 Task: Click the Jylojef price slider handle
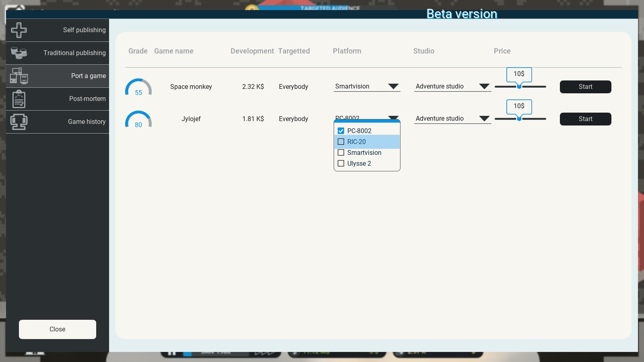click(519, 119)
